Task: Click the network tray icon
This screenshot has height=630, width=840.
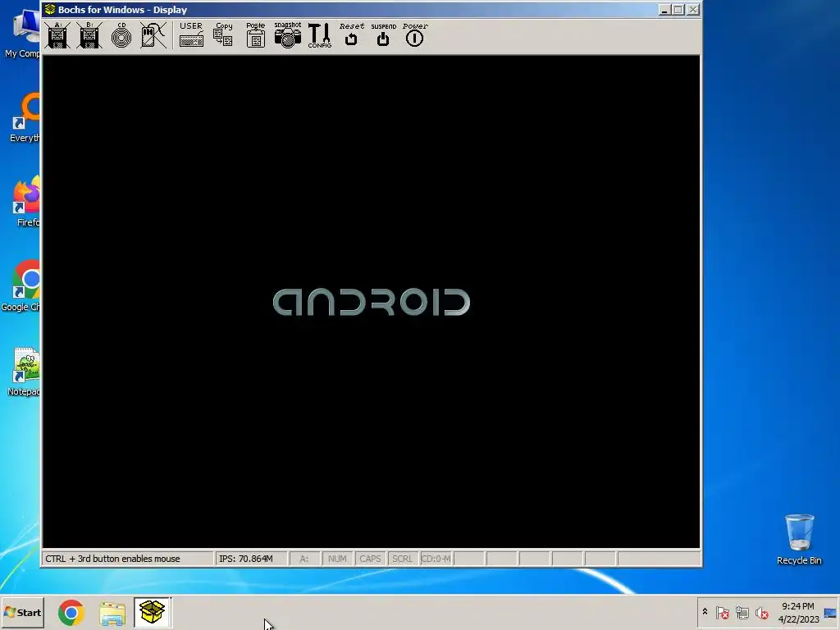Action: (742, 612)
